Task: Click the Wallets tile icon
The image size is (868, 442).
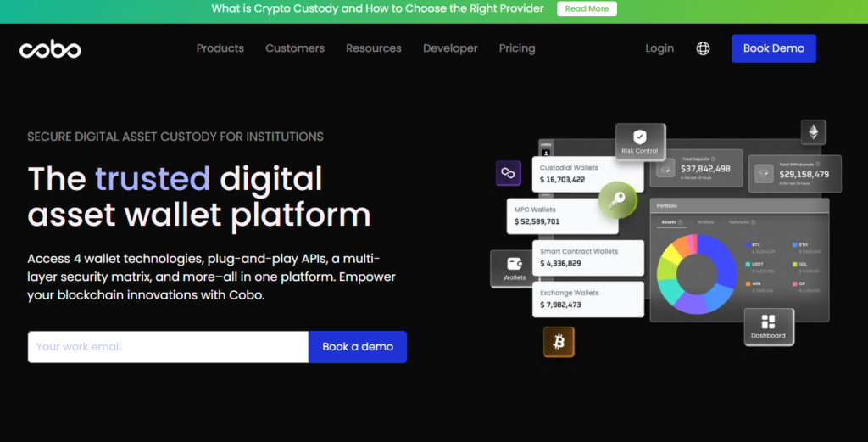Action: [x=515, y=264]
